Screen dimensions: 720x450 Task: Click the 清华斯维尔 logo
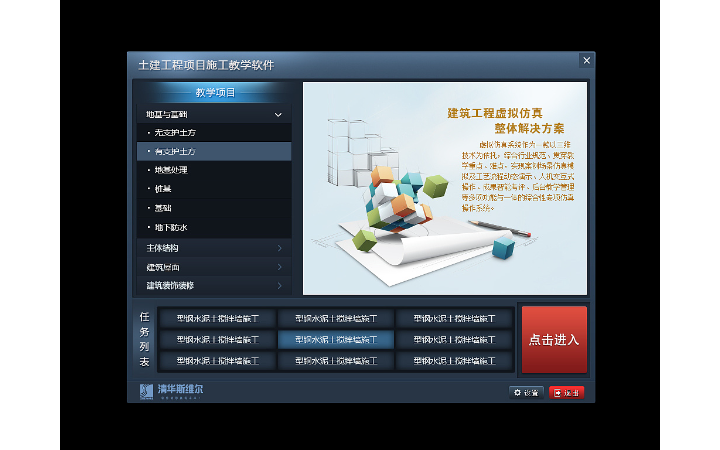click(x=172, y=390)
